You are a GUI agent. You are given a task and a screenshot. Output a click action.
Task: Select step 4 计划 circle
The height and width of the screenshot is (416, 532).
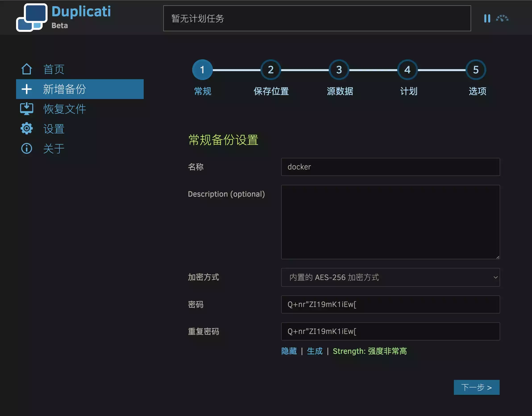tap(407, 70)
